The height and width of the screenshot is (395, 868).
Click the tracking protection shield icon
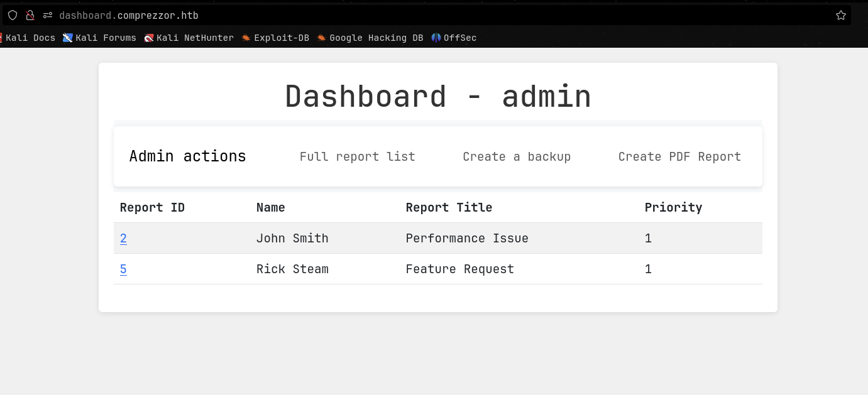point(13,15)
